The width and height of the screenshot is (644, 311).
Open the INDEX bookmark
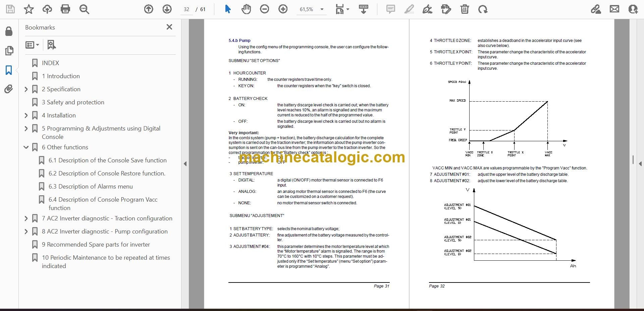coord(50,63)
